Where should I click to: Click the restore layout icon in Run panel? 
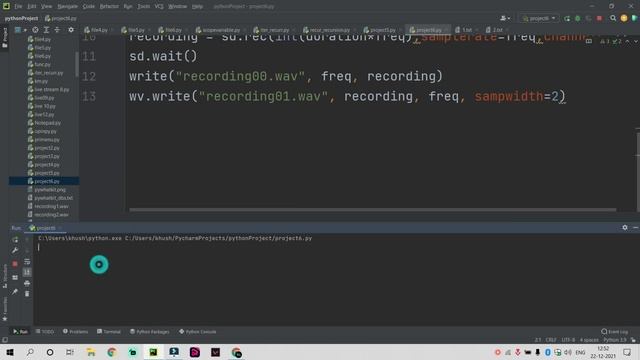(15, 278)
